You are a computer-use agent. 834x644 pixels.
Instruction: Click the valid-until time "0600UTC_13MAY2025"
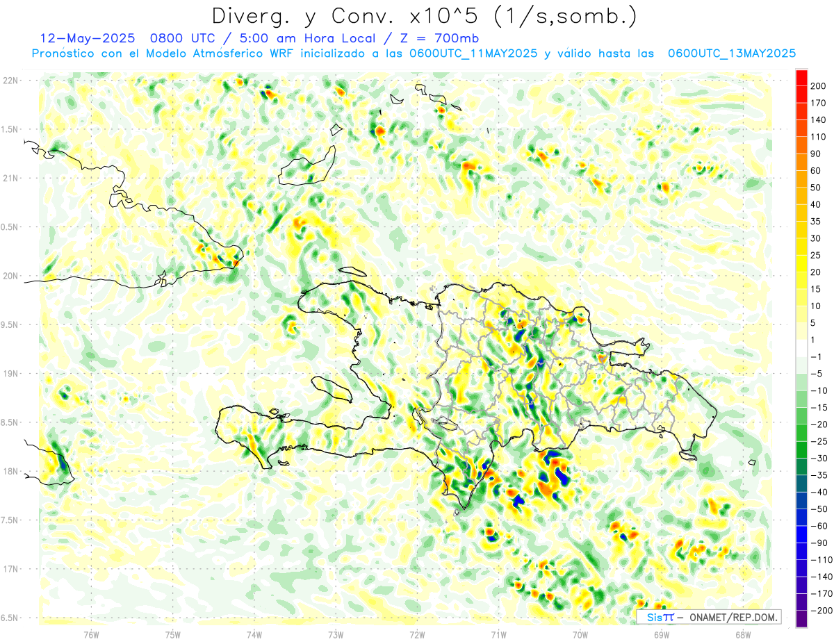click(732, 53)
